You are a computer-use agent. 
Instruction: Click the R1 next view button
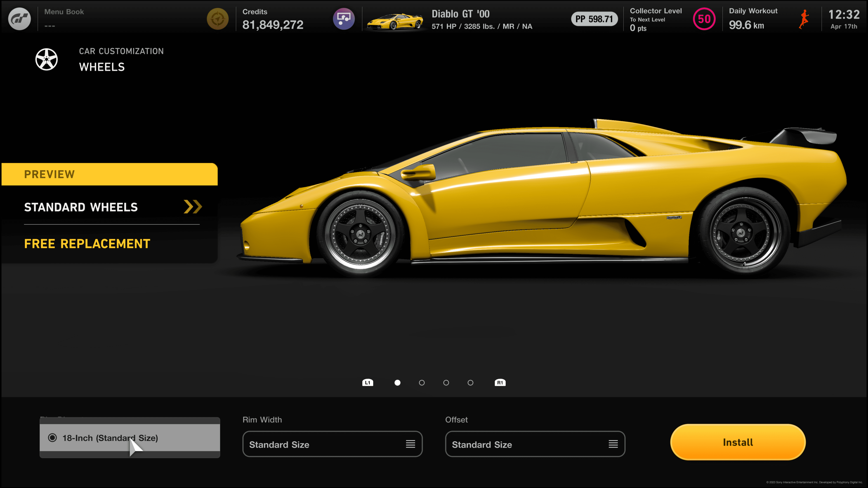click(500, 382)
